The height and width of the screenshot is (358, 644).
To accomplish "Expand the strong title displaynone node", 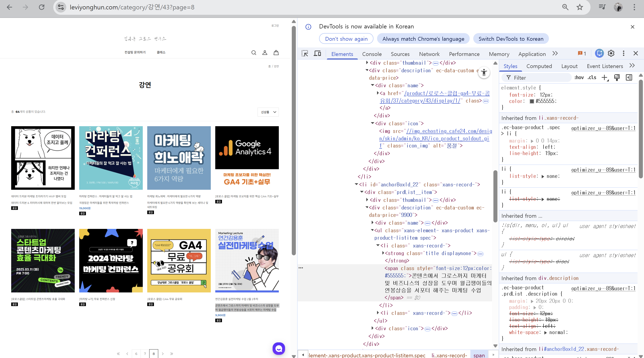I will point(383,253).
